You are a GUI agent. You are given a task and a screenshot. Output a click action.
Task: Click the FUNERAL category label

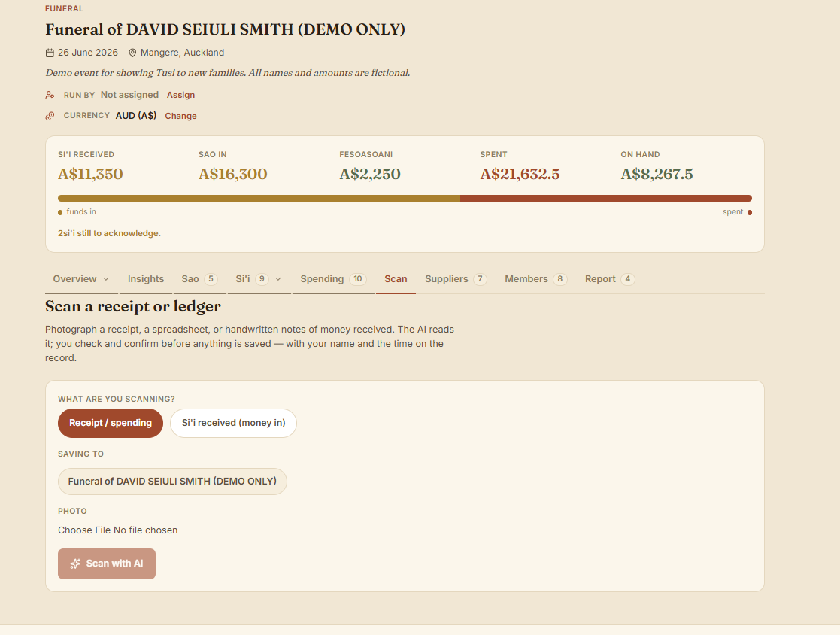pos(64,8)
